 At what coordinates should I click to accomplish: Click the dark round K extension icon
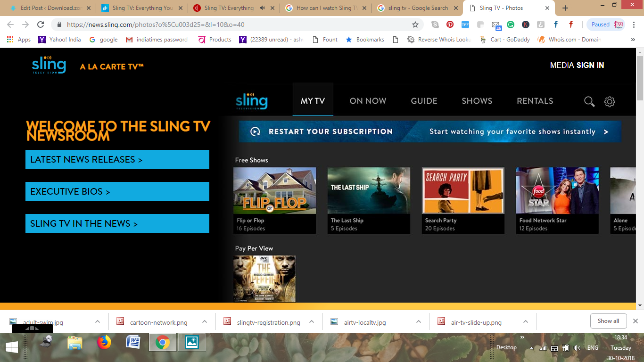pyautogui.click(x=526, y=25)
